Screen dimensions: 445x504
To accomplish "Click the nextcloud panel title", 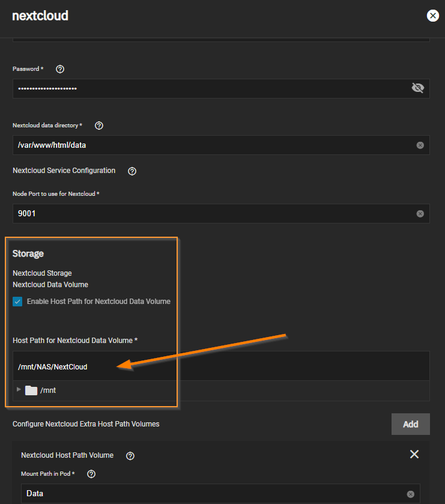I will point(40,16).
